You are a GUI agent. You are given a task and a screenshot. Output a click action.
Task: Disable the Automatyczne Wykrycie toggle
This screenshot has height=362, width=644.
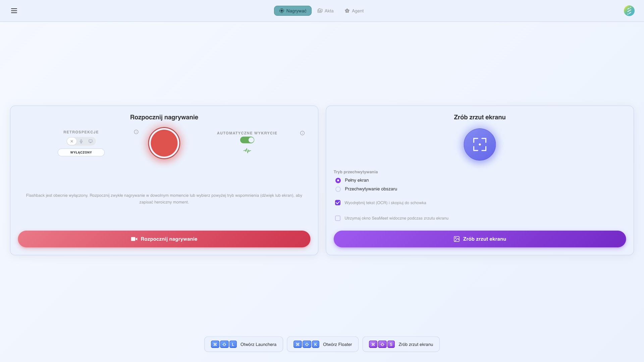coord(247,140)
